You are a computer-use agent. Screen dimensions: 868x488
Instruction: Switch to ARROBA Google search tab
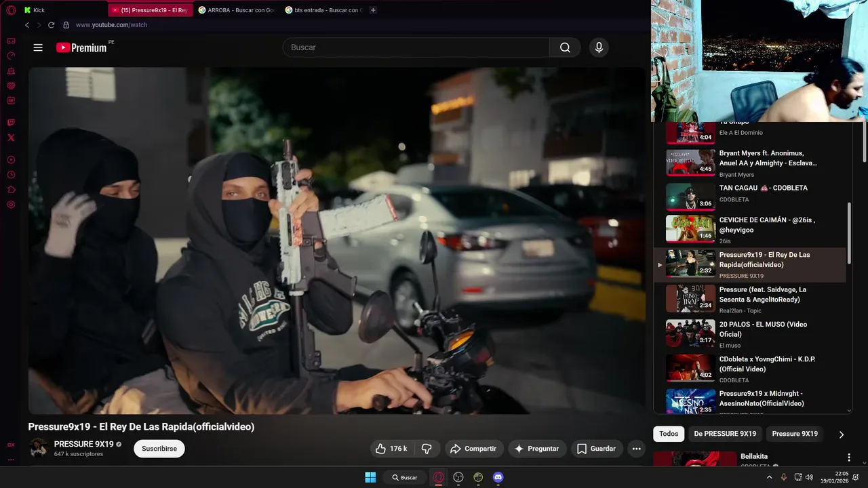tap(235, 10)
